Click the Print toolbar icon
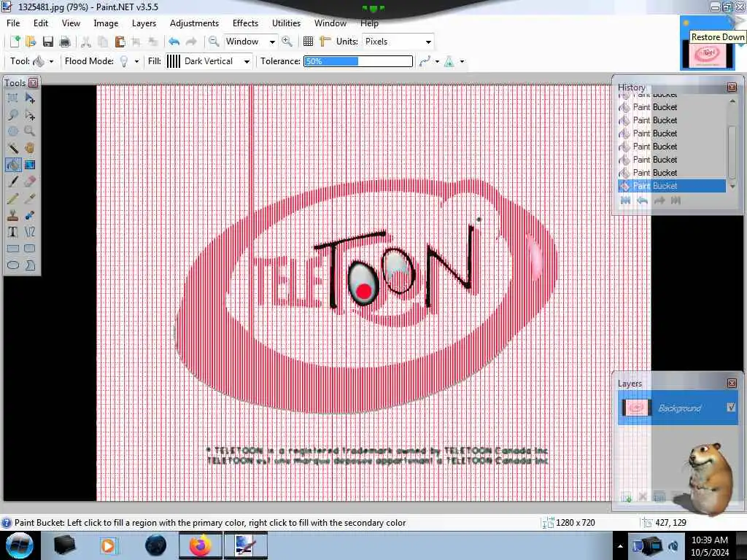This screenshot has width=747, height=560. point(65,42)
